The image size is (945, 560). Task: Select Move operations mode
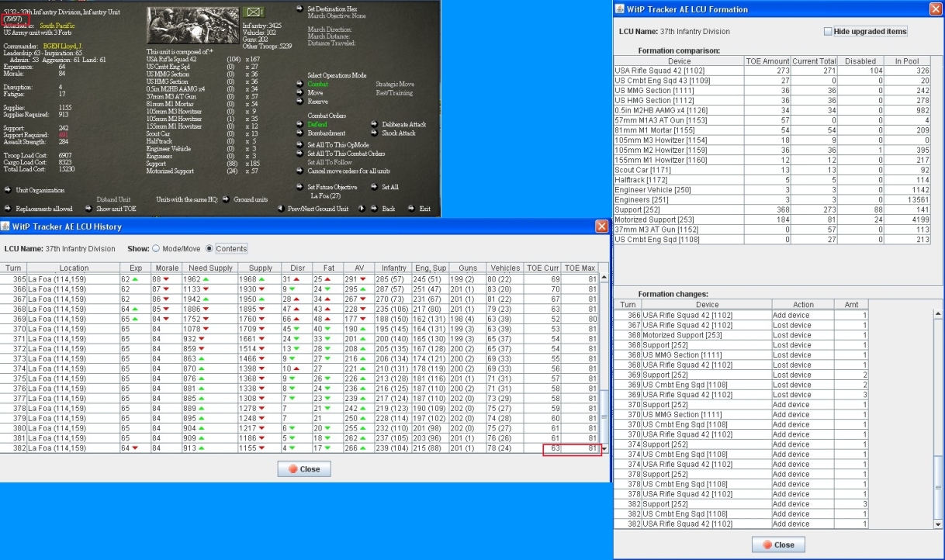click(x=316, y=92)
